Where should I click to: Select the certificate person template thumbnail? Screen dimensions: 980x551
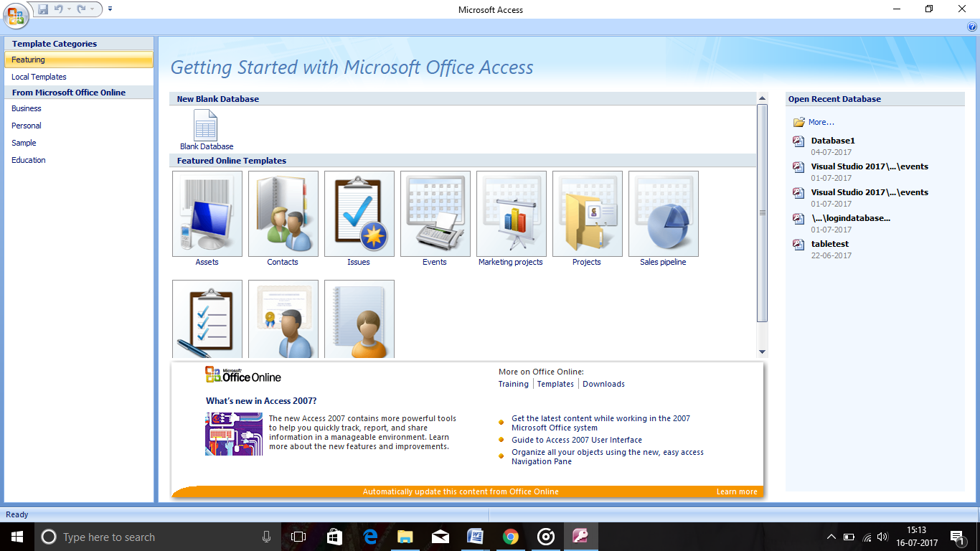[x=283, y=319]
